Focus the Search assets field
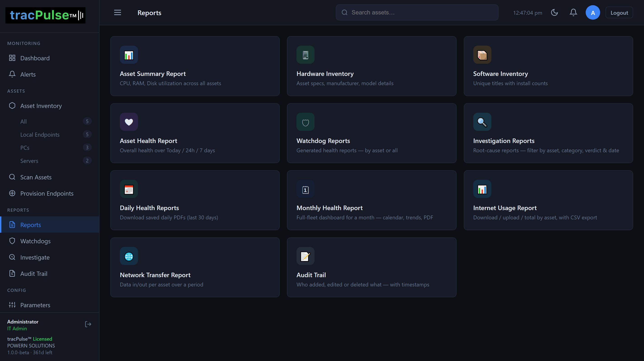Image resolution: width=644 pixels, height=361 pixels. [417, 12]
